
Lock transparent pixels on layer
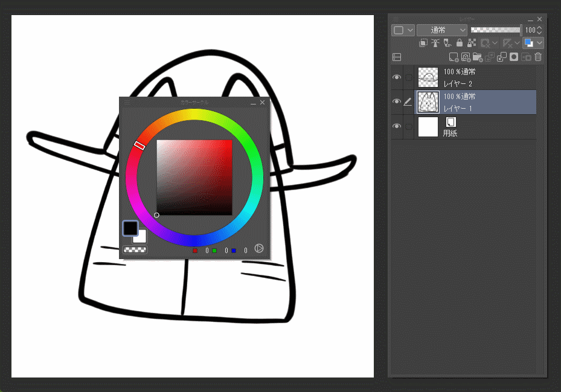(472, 43)
